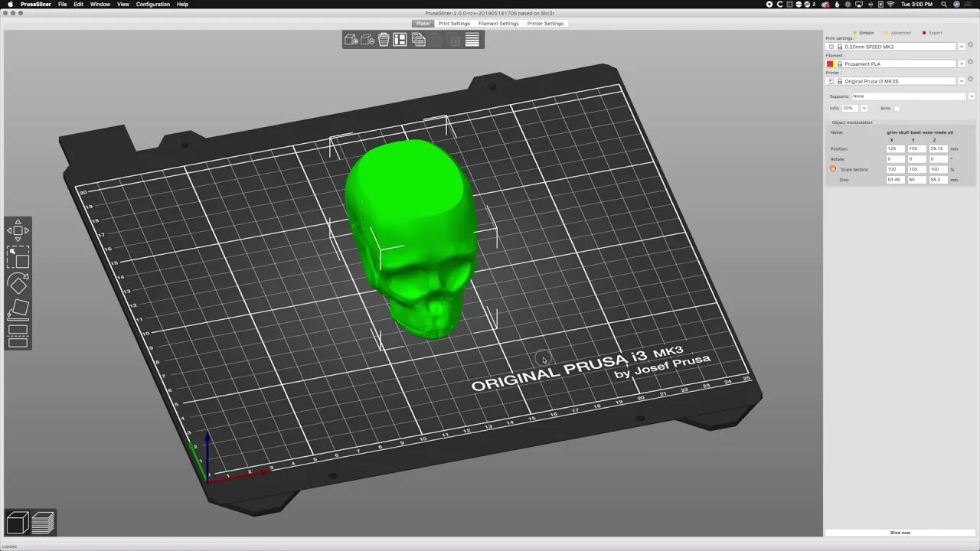The image size is (980, 551).
Task: Select the Cut tool
Action: 18,336
